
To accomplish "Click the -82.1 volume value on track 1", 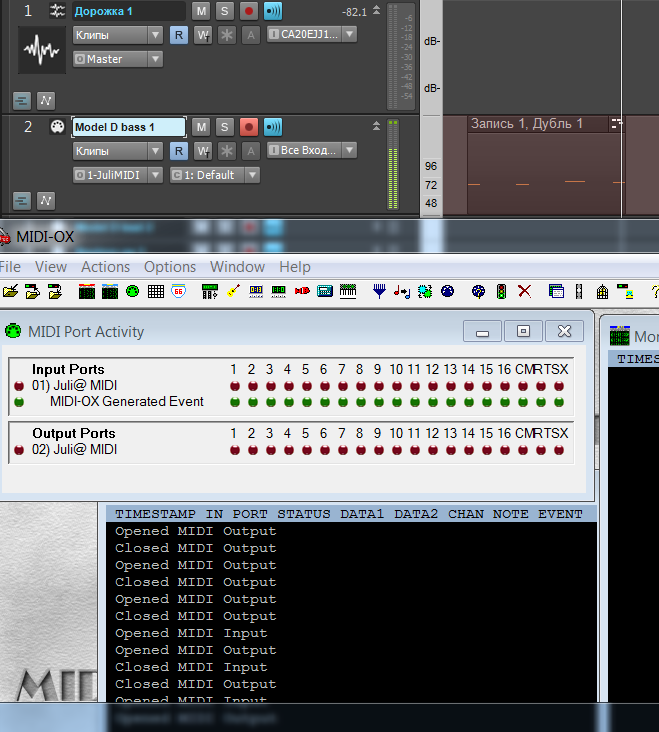I will click(354, 12).
